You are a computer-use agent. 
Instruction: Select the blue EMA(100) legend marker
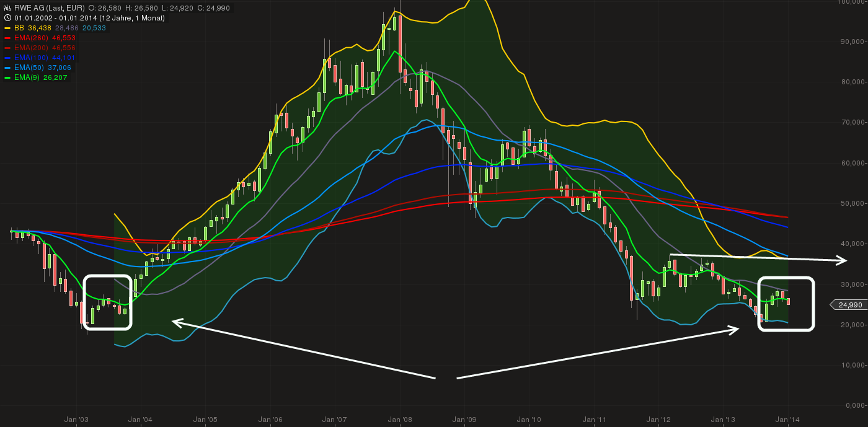(7, 57)
